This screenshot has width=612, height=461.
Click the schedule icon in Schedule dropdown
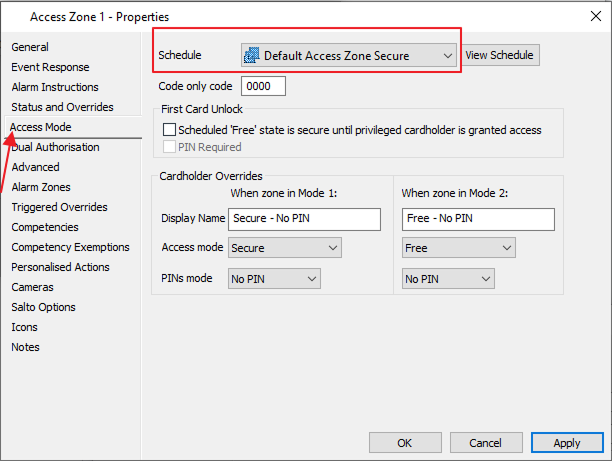[253, 56]
